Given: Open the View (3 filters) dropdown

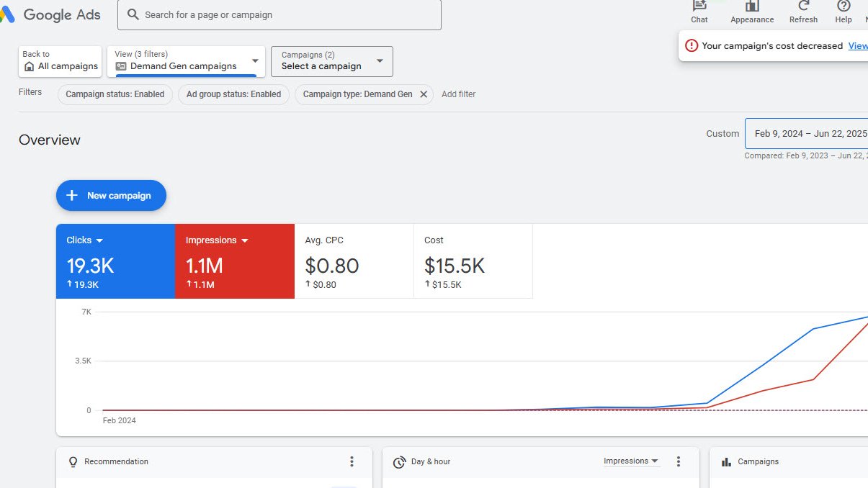Looking at the screenshot, I should [x=186, y=61].
